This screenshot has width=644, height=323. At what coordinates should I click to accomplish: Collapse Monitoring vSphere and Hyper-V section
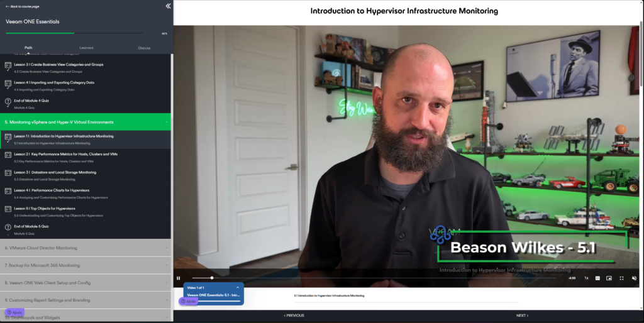[167, 122]
